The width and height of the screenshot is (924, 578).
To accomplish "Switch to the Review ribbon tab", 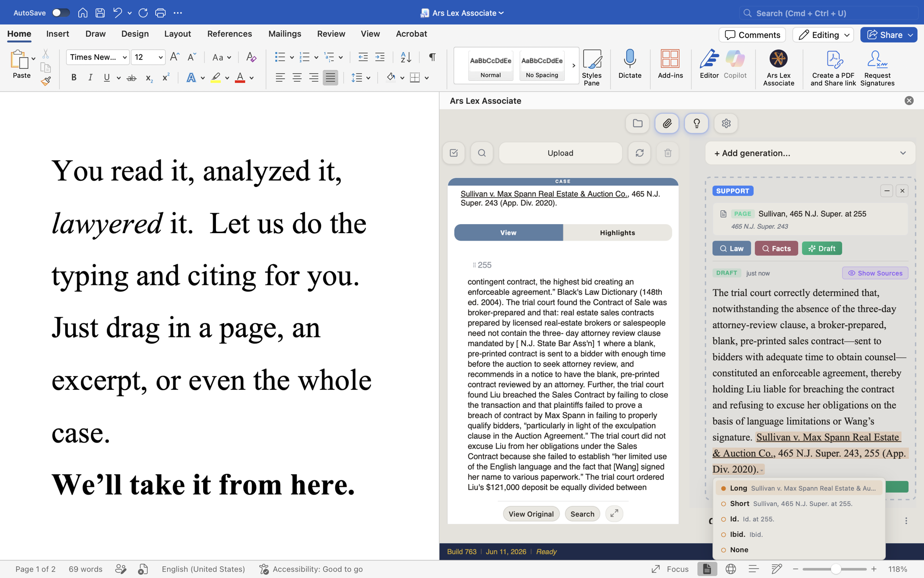I will click(331, 34).
